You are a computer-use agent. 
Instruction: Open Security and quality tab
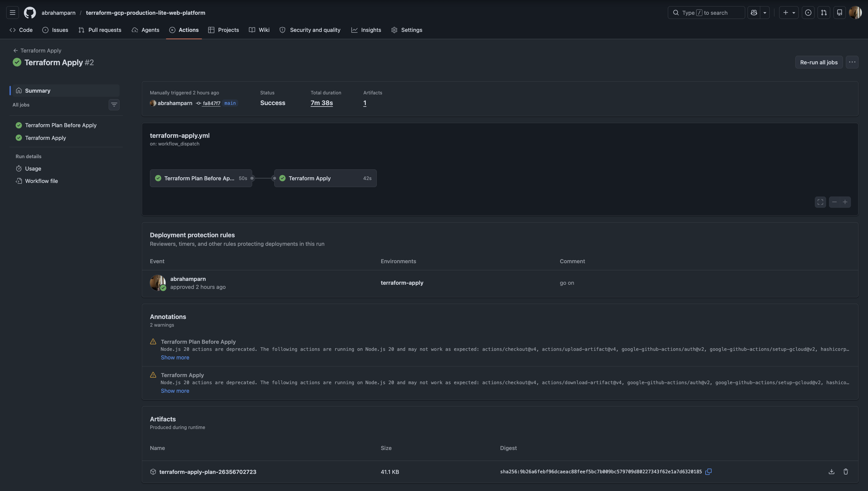[310, 30]
